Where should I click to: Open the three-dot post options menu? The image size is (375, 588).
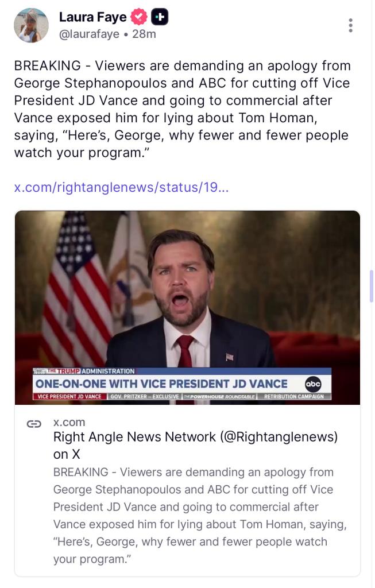350,25
